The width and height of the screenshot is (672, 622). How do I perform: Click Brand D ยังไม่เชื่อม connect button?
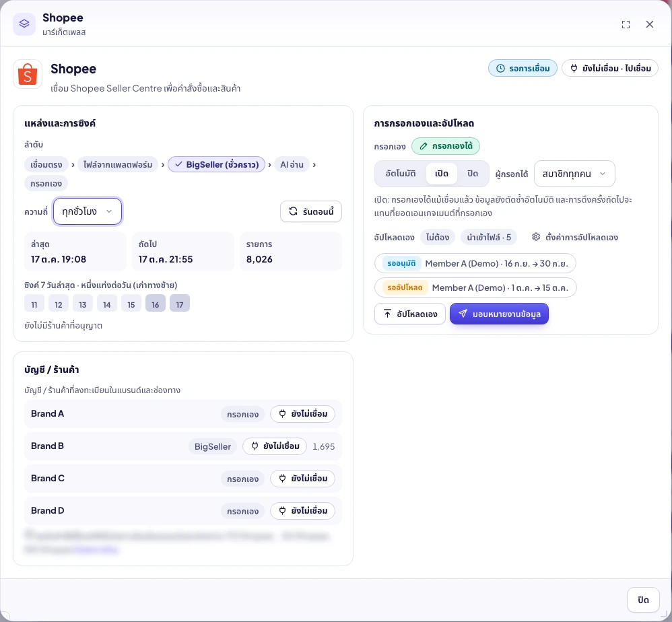click(x=302, y=511)
